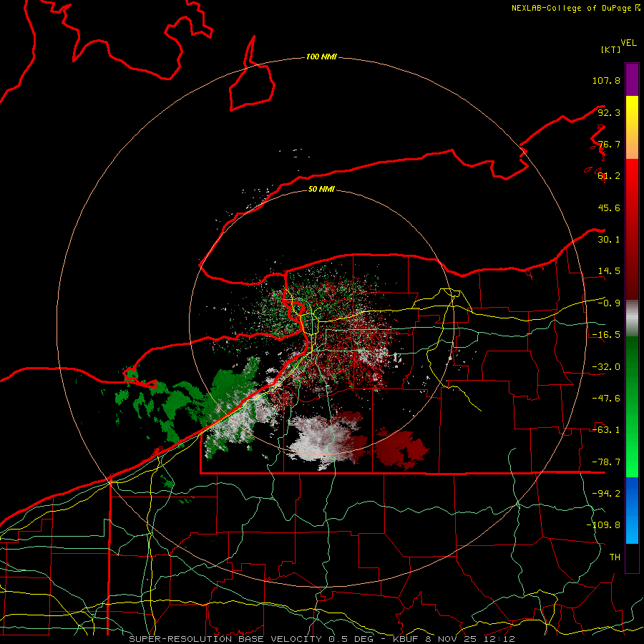Select the 30.1 legend value
This screenshot has height=644, width=644.
pyautogui.click(x=609, y=240)
